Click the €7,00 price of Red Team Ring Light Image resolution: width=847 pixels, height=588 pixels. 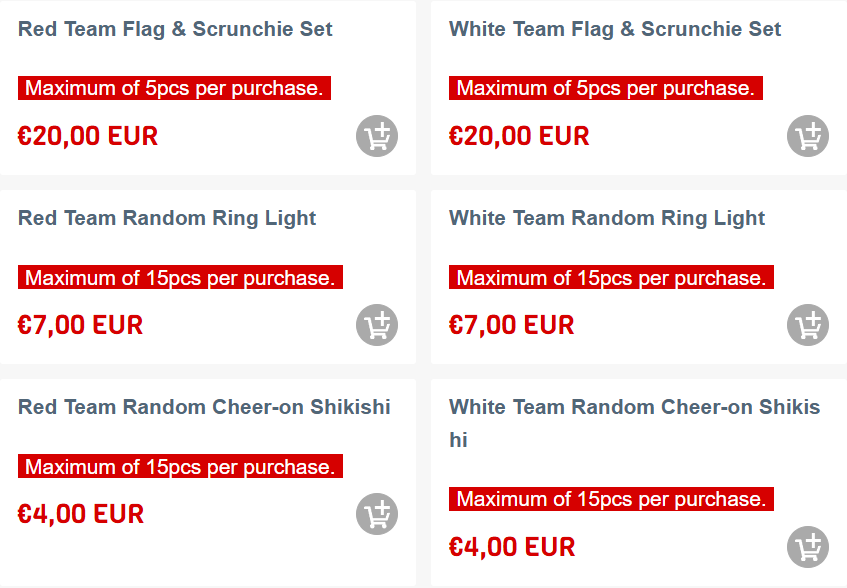(x=80, y=325)
